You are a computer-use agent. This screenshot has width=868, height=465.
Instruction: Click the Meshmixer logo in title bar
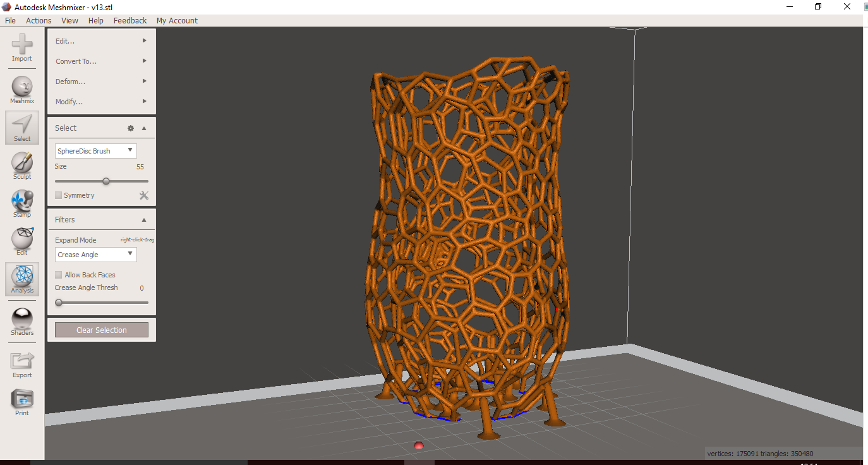pos(6,6)
